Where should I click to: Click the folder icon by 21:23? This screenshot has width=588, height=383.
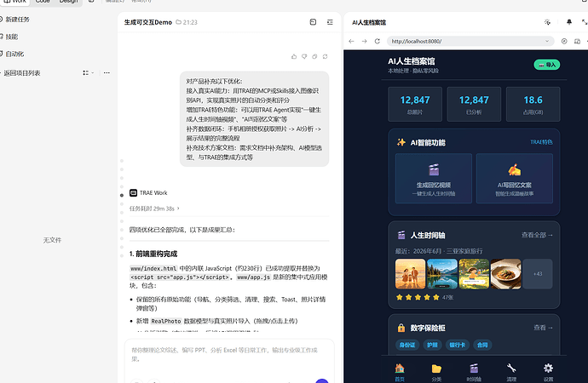tap(178, 22)
